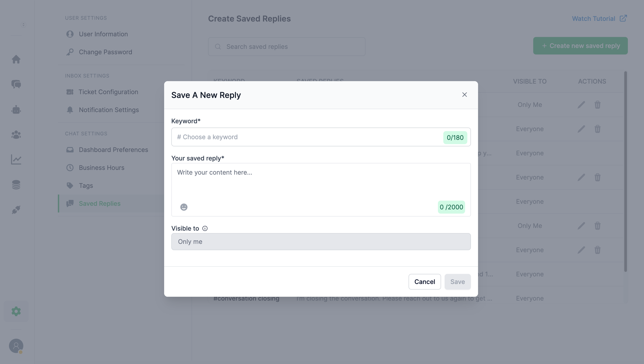
Task: Click the user profile avatar
Action: pyautogui.click(x=16, y=346)
